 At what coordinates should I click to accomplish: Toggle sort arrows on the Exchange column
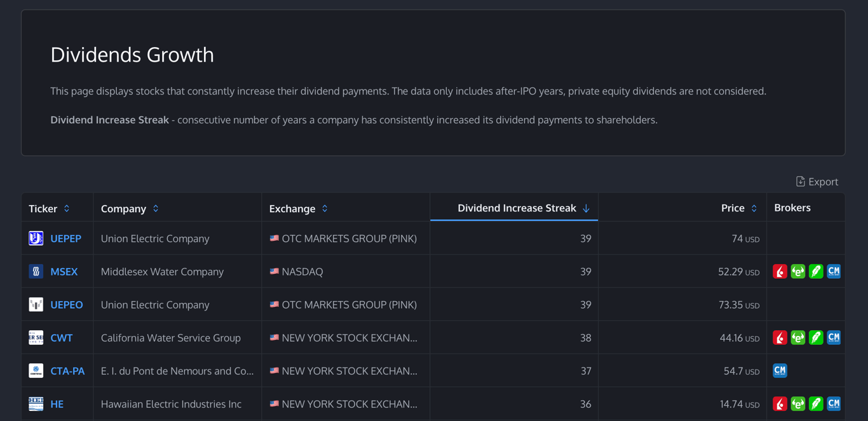[x=325, y=208]
